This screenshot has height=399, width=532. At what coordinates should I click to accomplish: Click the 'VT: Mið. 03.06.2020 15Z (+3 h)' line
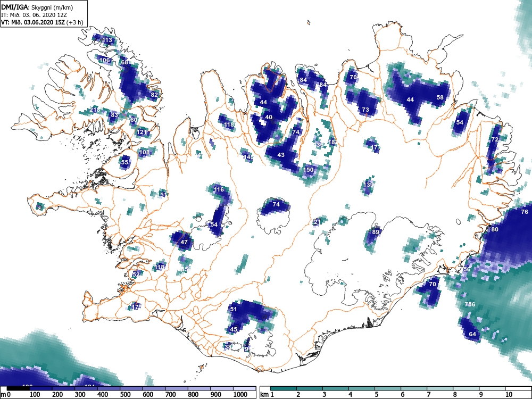[x=42, y=22]
